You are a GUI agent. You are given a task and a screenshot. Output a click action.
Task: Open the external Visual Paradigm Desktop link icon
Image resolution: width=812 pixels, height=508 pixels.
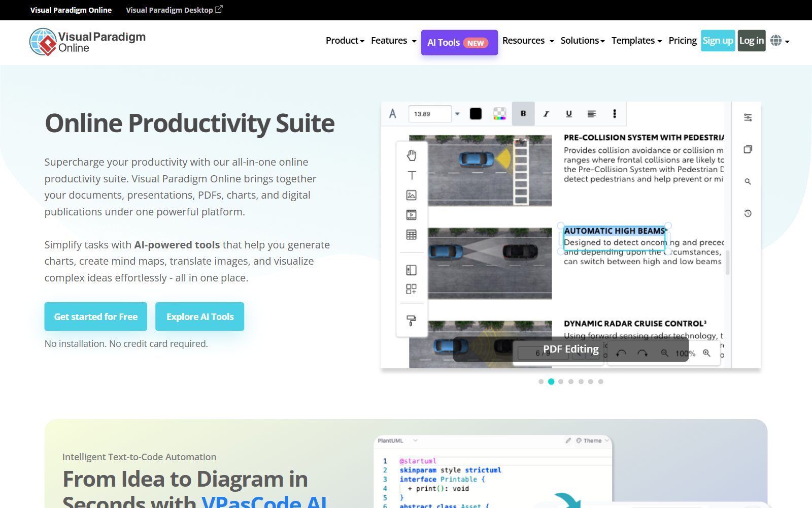click(x=219, y=9)
